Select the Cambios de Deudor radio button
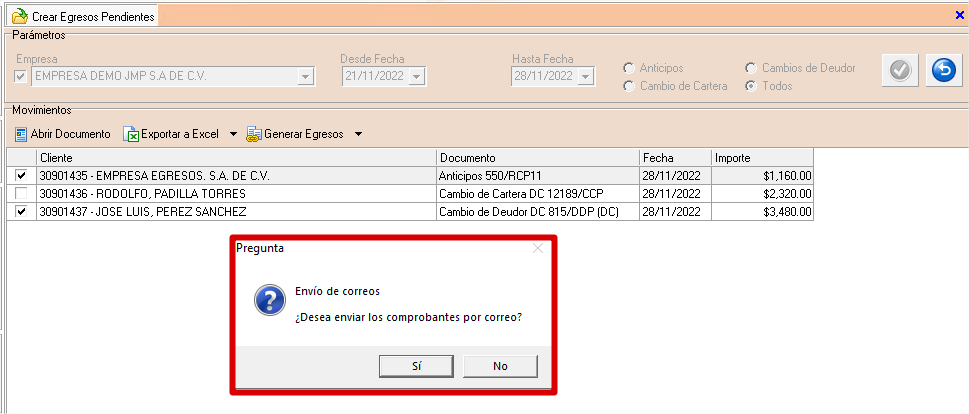 coord(751,68)
